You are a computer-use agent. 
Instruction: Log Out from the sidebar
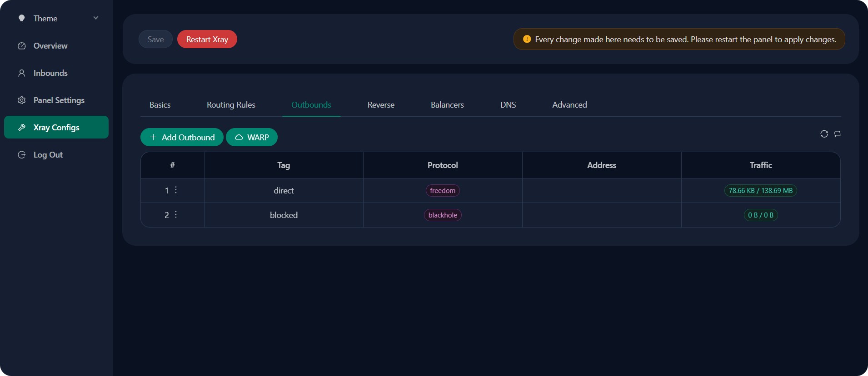tap(48, 155)
